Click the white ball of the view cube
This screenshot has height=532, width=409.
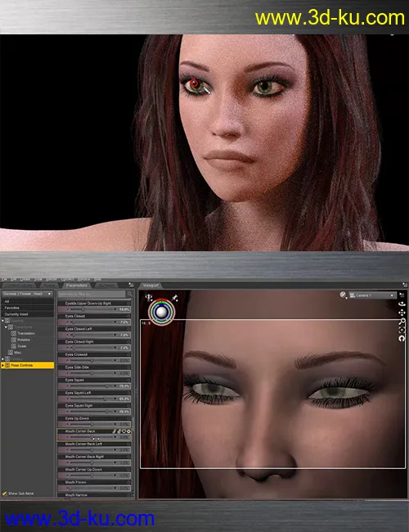coord(161,312)
